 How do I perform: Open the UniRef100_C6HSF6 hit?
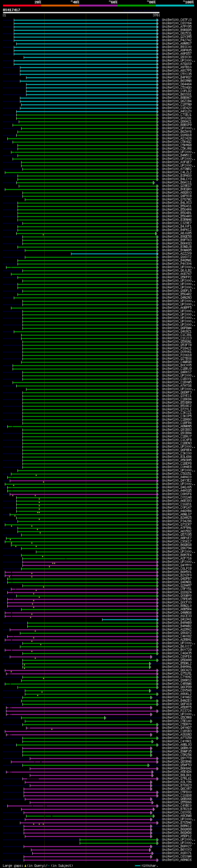176,494
